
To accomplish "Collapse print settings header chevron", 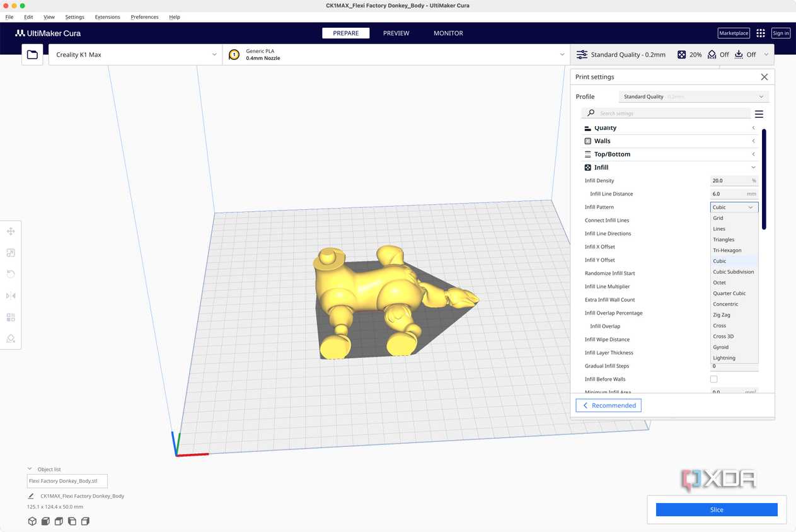I will 766,55.
